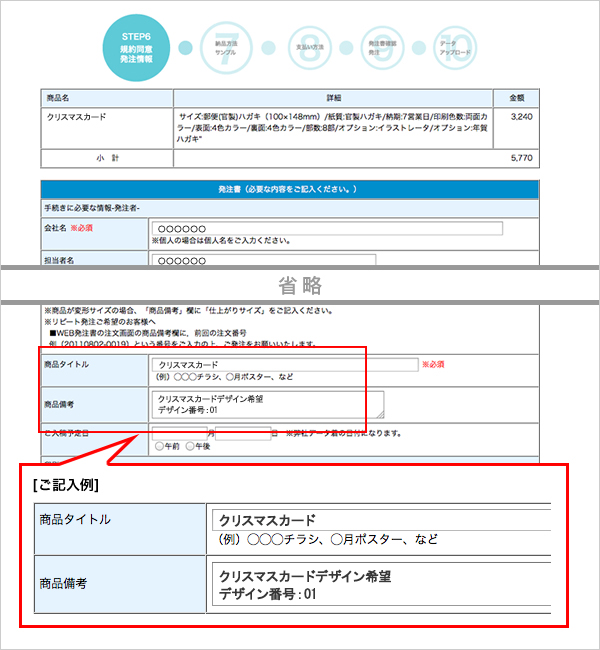
Task: Select the 午前 radio button
Action: pyautogui.click(x=159, y=446)
